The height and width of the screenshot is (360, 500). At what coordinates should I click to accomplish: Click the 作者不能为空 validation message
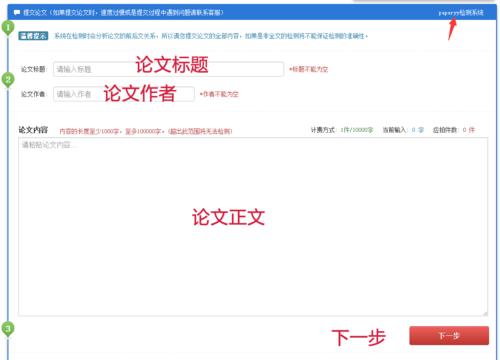pyautogui.click(x=219, y=94)
